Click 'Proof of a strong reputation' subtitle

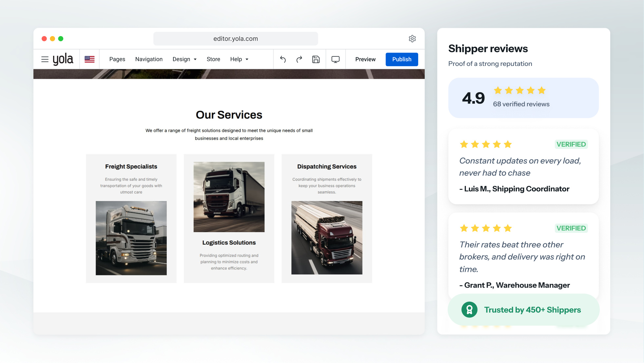pos(490,64)
